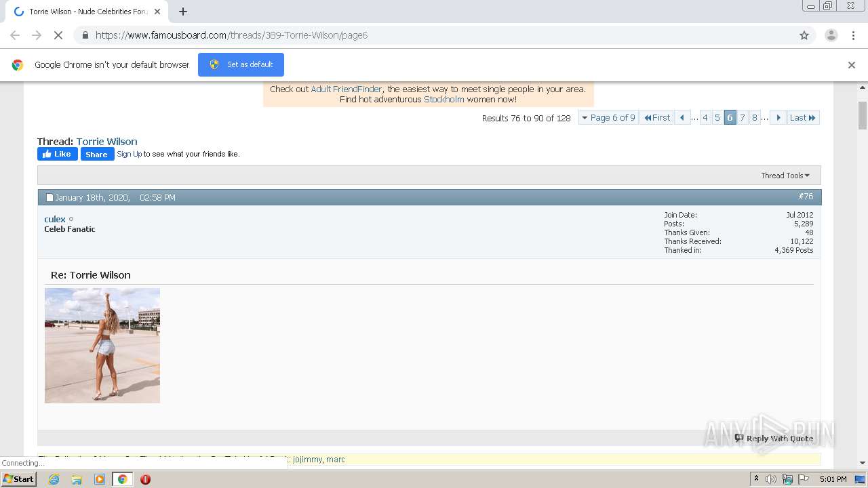This screenshot has width=868, height=488.
Task: Open the volume speaker tray icon
Action: (x=771, y=479)
